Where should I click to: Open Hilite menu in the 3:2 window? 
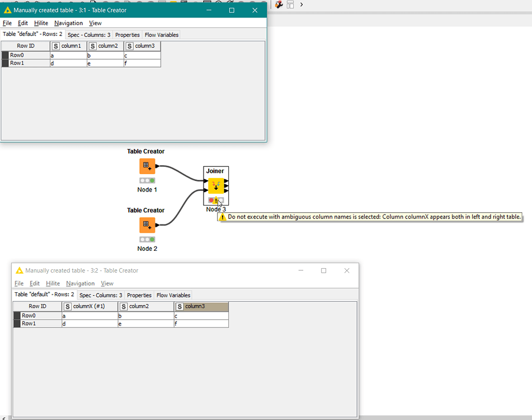53,283
